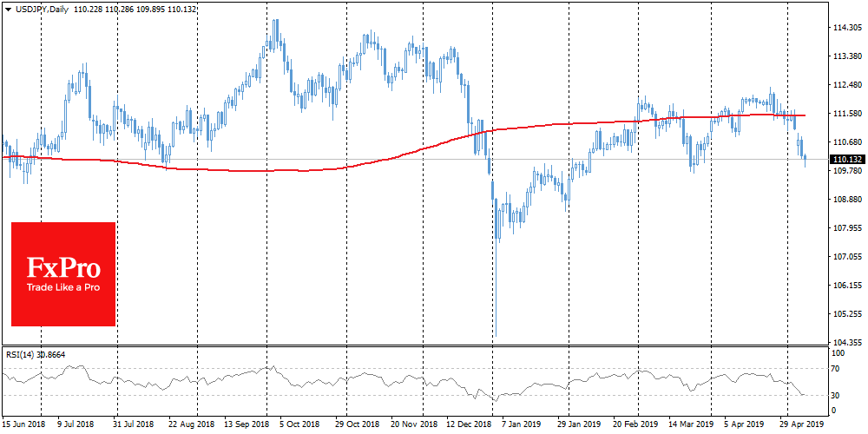Screen dimensions: 868x434
Task: Click the 20 Feb 2019 date label
Action: click(x=636, y=426)
